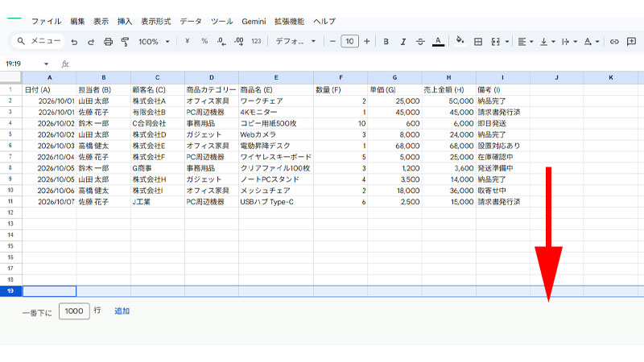Click the undo icon

coord(74,42)
